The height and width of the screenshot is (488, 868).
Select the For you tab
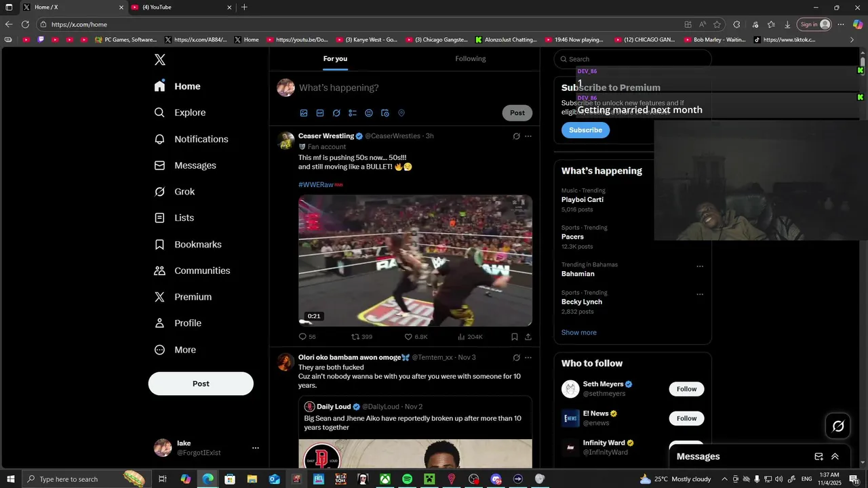tap(335, 58)
